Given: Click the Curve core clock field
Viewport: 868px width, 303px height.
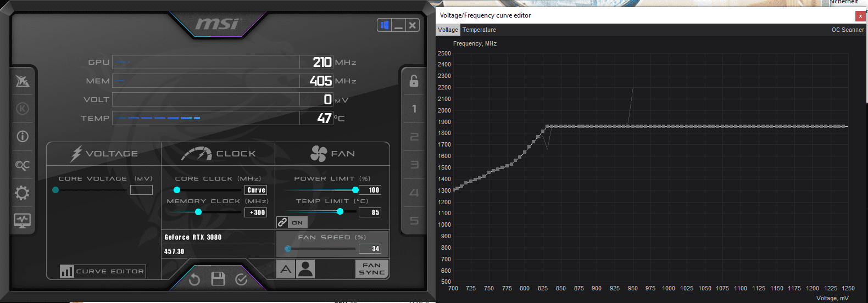Looking at the screenshot, I should tap(256, 190).
